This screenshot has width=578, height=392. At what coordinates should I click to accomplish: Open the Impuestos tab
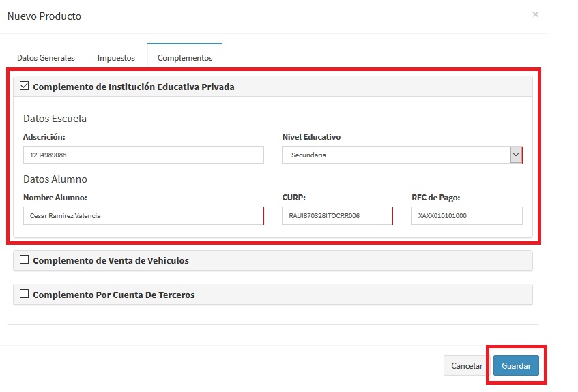click(x=116, y=58)
